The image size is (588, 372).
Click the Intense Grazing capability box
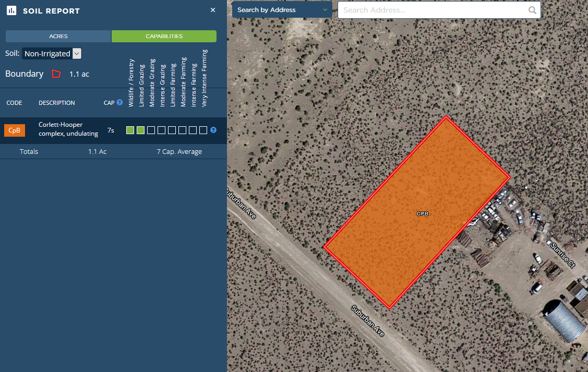click(x=162, y=130)
